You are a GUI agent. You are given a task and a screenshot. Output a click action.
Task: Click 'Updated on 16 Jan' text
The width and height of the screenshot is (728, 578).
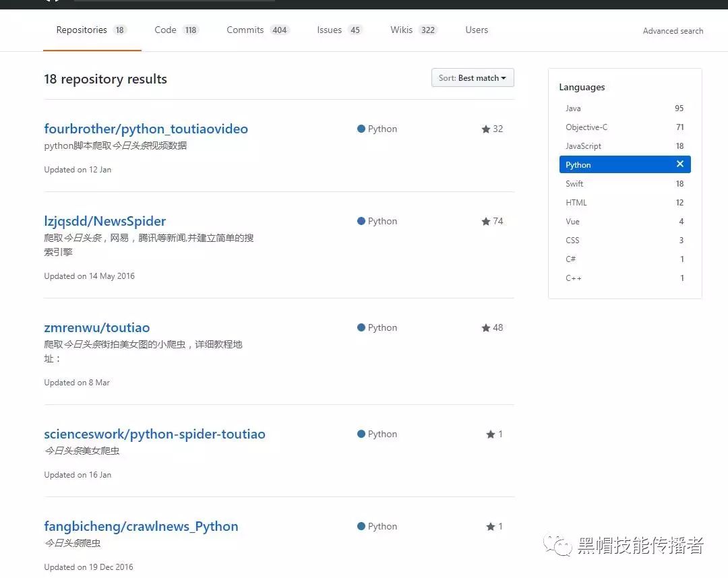(78, 475)
